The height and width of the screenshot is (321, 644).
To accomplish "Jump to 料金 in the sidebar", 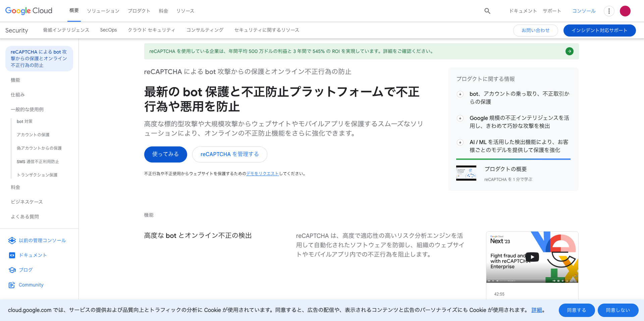I will point(15,187).
